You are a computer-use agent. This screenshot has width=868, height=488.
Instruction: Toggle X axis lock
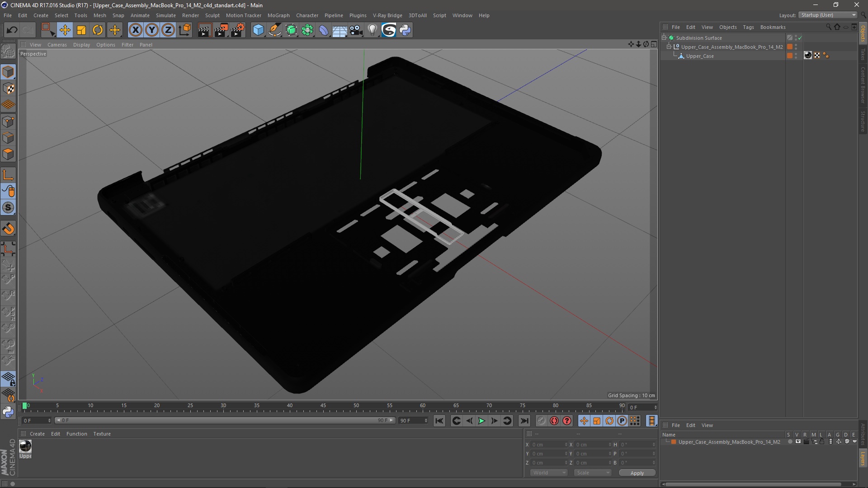coord(135,30)
